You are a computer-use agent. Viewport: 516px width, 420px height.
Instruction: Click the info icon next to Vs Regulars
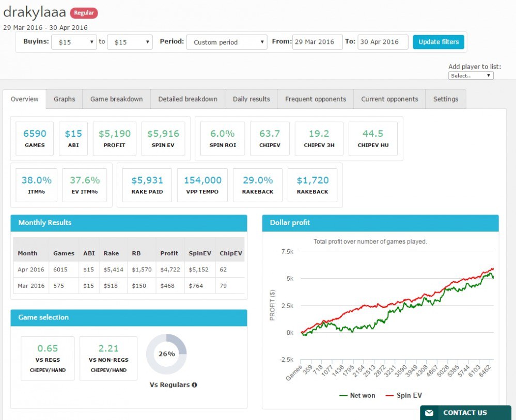(194, 385)
